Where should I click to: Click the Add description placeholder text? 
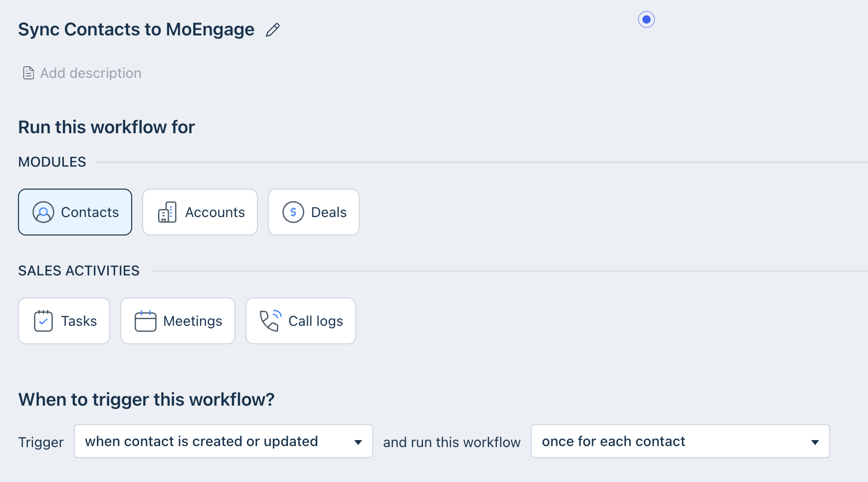coord(91,73)
